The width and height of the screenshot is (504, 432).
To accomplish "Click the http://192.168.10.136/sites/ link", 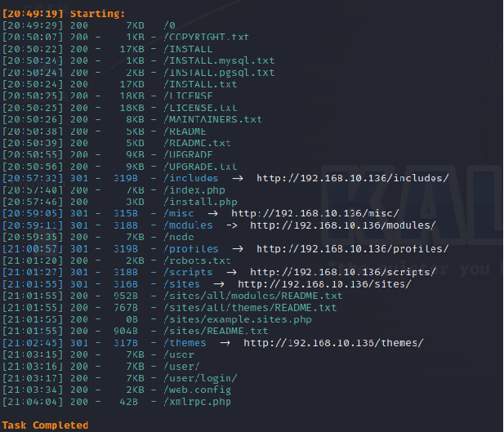I will [x=324, y=284].
